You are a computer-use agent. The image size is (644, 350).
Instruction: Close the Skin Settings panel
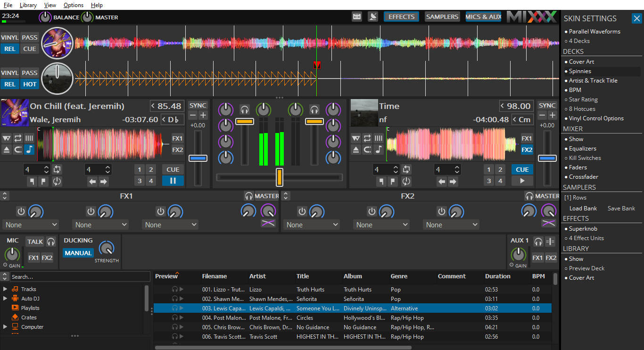(636, 18)
